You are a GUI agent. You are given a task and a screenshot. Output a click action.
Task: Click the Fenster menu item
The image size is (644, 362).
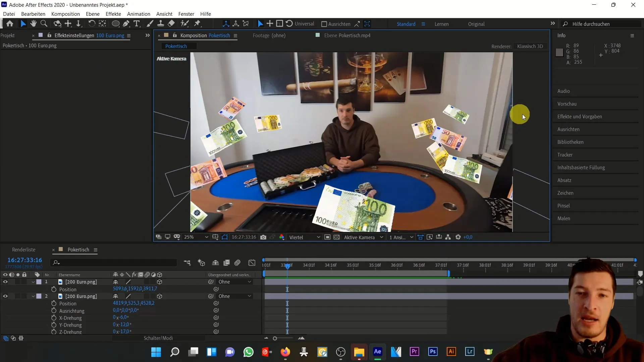pos(186,14)
